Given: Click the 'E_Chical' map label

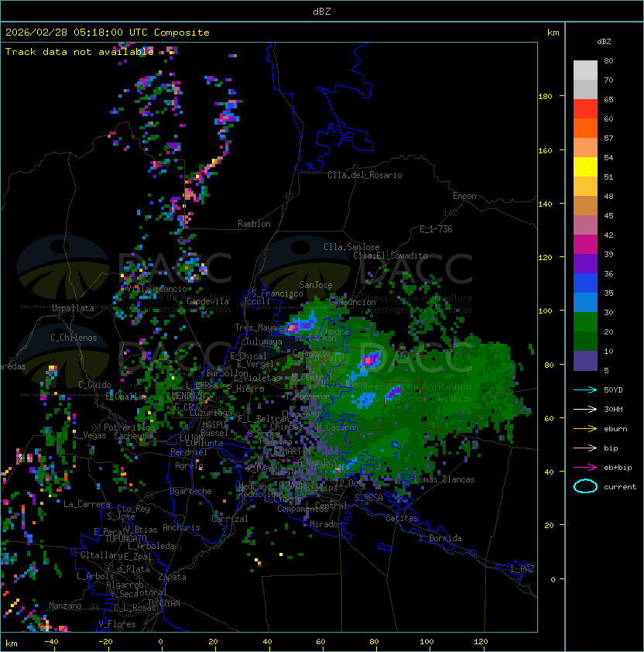Looking at the screenshot, I should 248,356.
